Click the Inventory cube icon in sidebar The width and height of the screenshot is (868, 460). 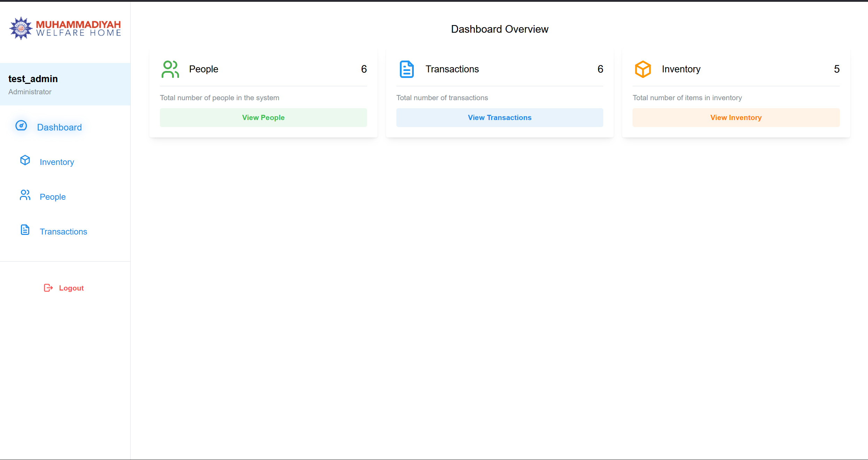pos(25,160)
